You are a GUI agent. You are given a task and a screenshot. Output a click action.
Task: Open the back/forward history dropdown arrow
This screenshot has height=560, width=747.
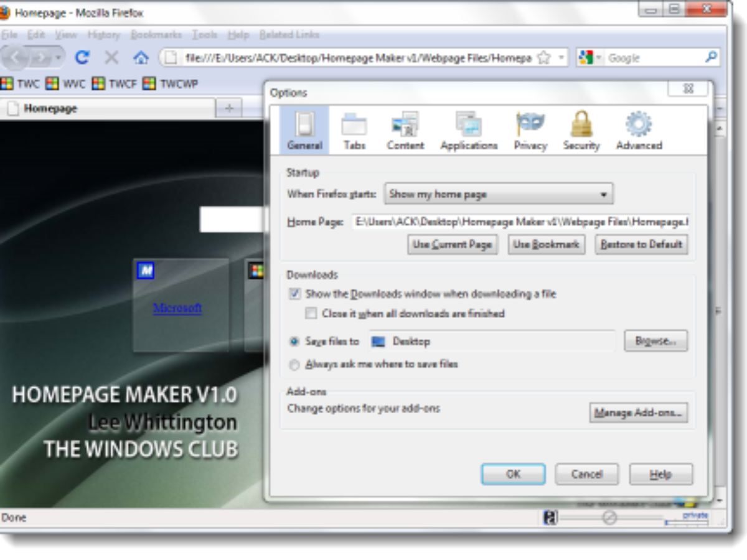point(59,58)
